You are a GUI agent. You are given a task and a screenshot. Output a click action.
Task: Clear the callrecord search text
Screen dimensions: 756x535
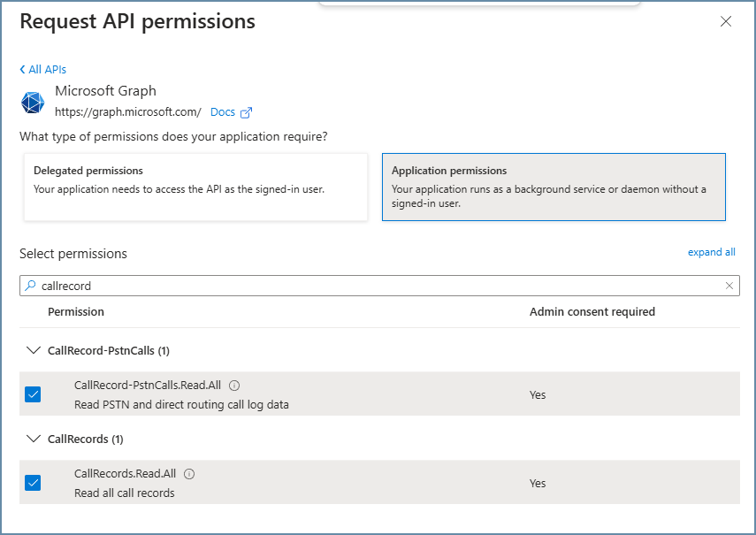(x=729, y=286)
